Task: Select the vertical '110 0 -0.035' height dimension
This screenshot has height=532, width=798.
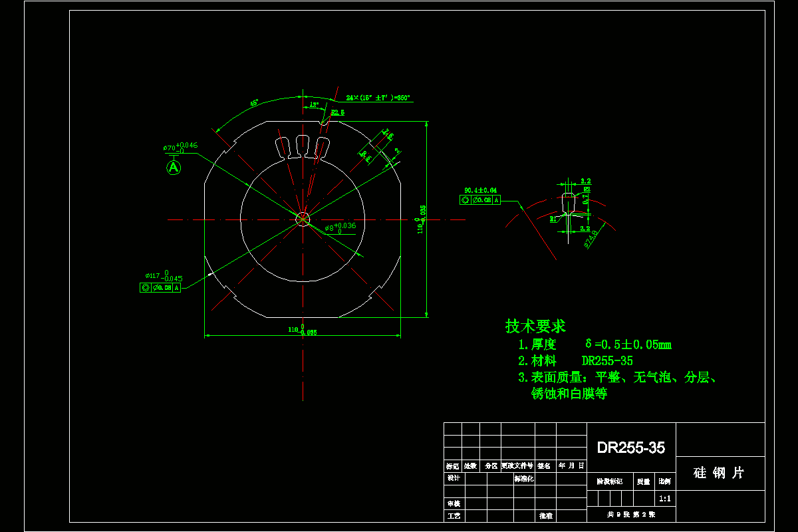Action: [x=420, y=219]
